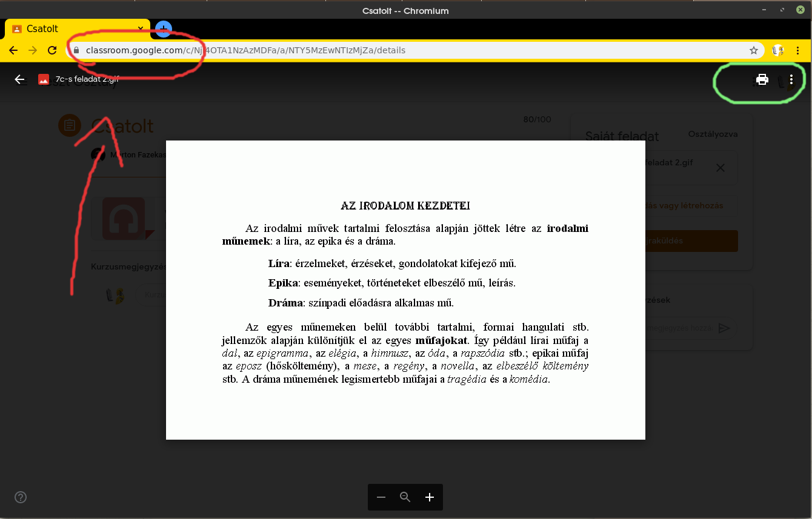The width and height of the screenshot is (812, 519).
Task: Open the help question mark icon
Action: tap(21, 498)
